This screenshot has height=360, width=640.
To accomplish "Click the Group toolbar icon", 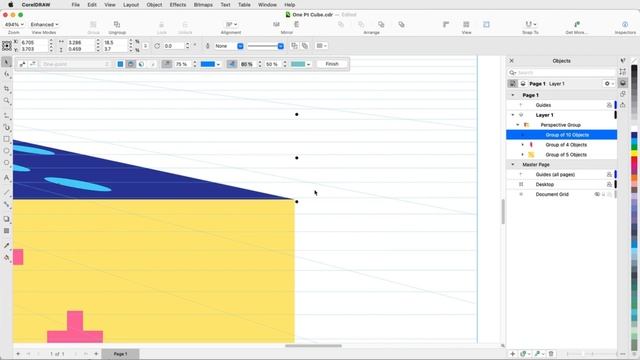I will [x=93, y=25].
